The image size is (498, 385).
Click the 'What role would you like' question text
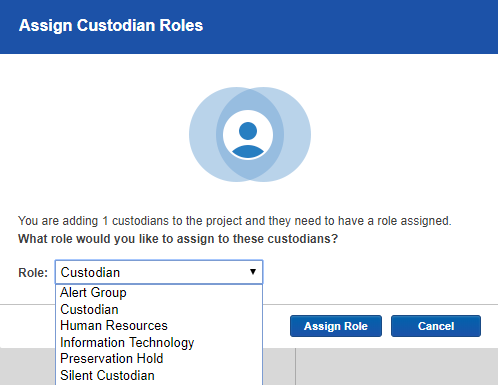pyautogui.click(x=178, y=239)
